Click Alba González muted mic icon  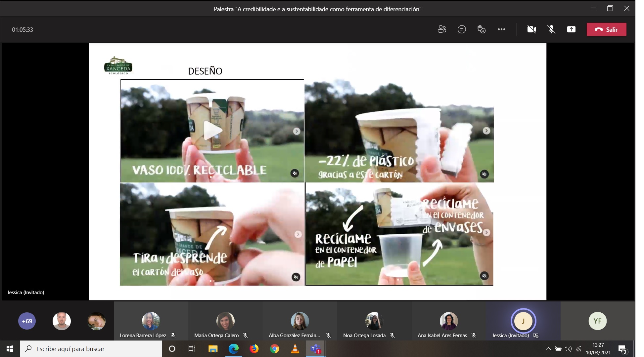[328, 335]
